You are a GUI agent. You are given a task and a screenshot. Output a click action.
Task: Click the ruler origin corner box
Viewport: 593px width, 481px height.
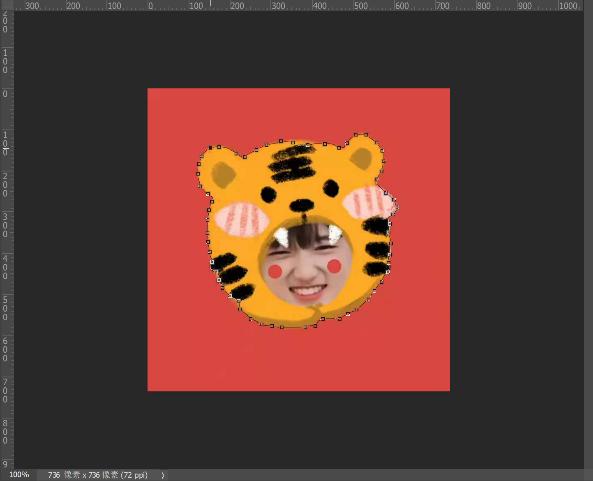coord(7,5)
